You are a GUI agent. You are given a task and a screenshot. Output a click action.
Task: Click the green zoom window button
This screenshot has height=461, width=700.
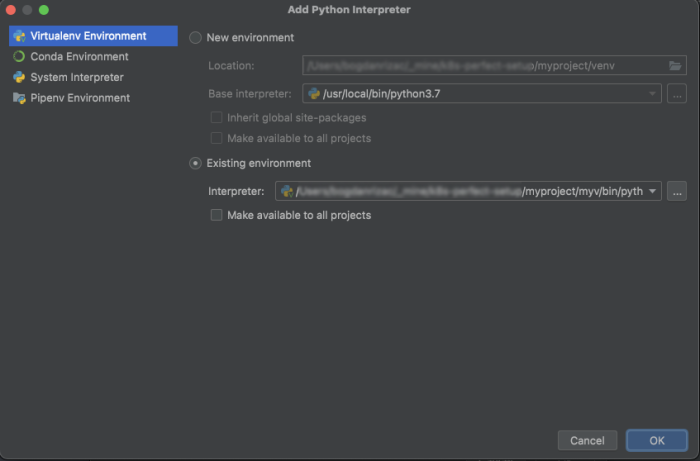(x=44, y=10)
